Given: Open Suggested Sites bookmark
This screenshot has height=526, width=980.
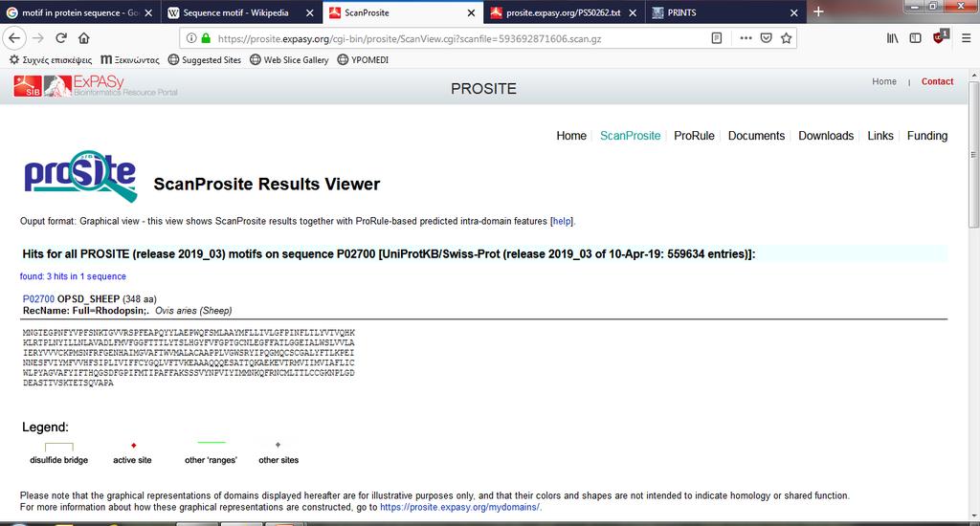Looking at the screenshot, I should click(x=205, y=60).
